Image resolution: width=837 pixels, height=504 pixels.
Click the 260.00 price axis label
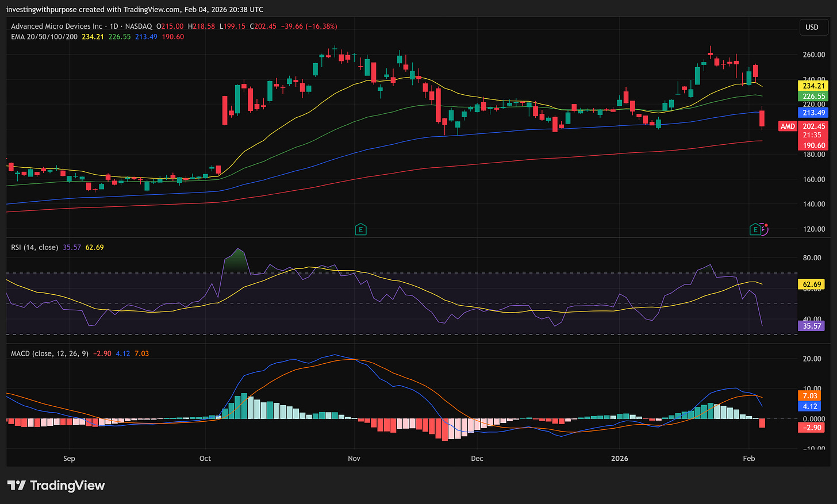814,55
